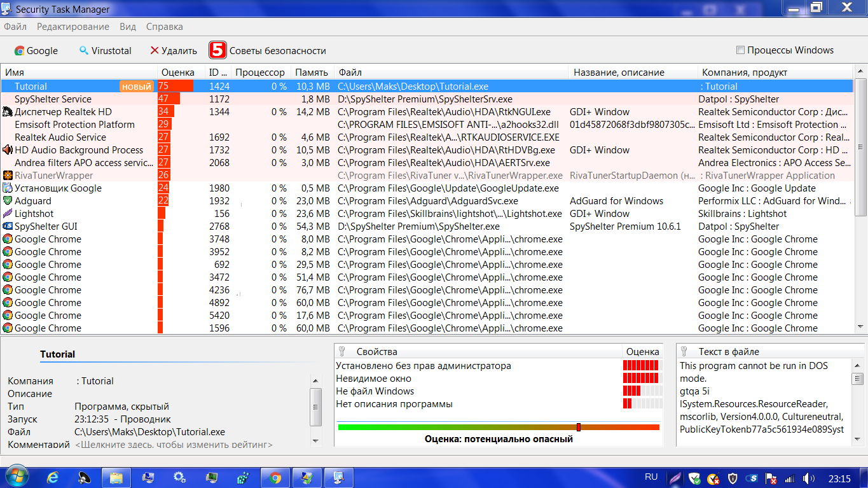Click the Lightshot feather icon in the process list
Screen dimensions: 868x488
coord(8,214)
